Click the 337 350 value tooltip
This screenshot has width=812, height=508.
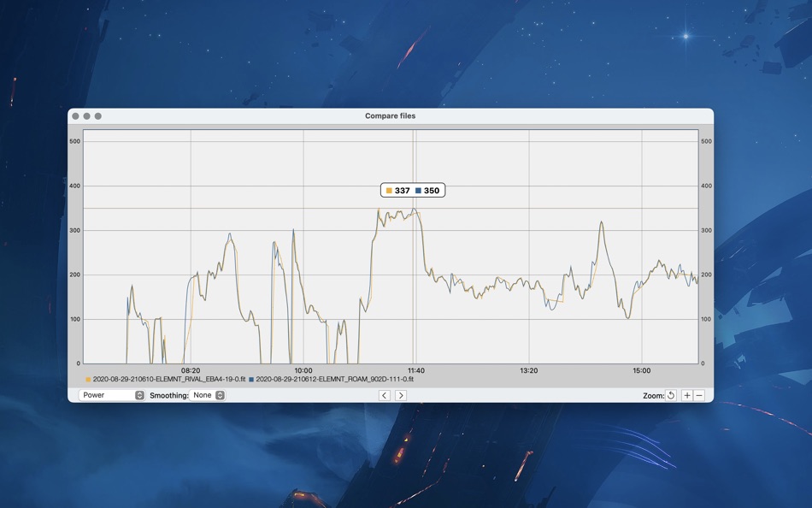413,190
